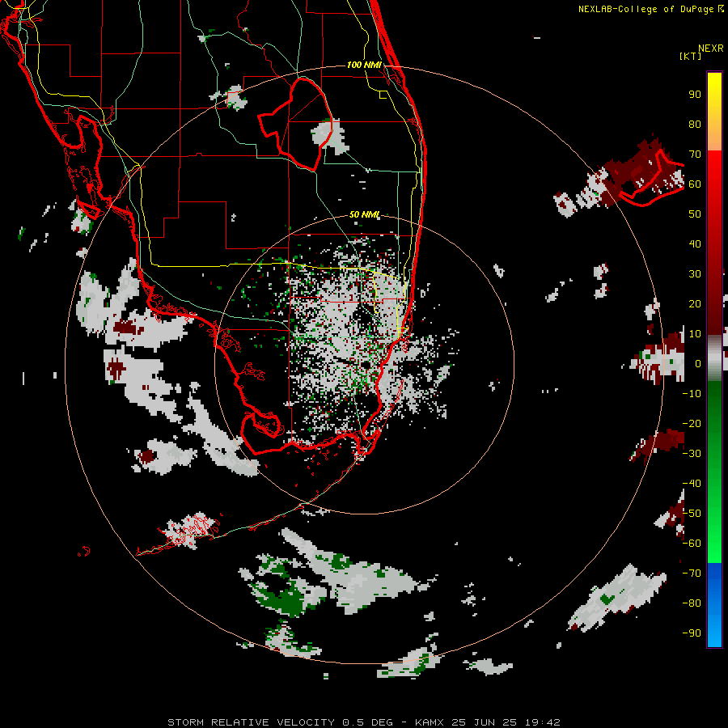Click the NEXR label above the color scale
728x728 pixels.
click(x=711, y=49)
